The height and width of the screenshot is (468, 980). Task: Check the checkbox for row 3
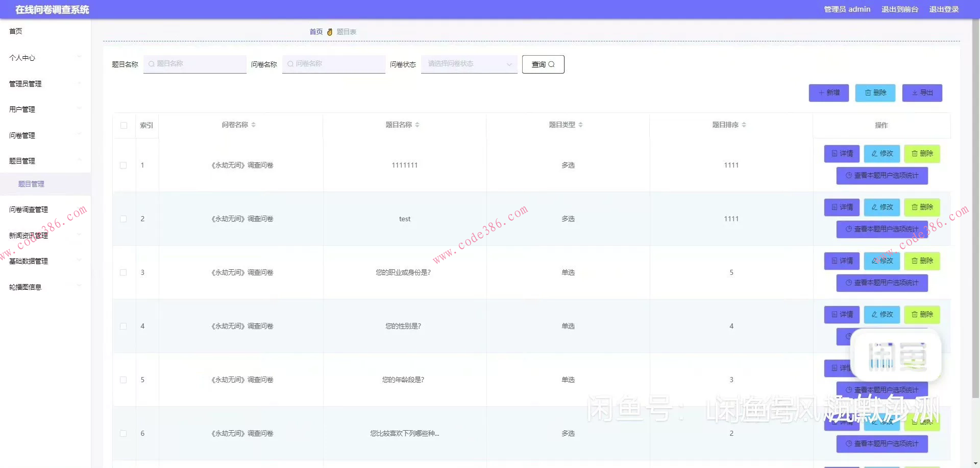(x=123, y=273)
